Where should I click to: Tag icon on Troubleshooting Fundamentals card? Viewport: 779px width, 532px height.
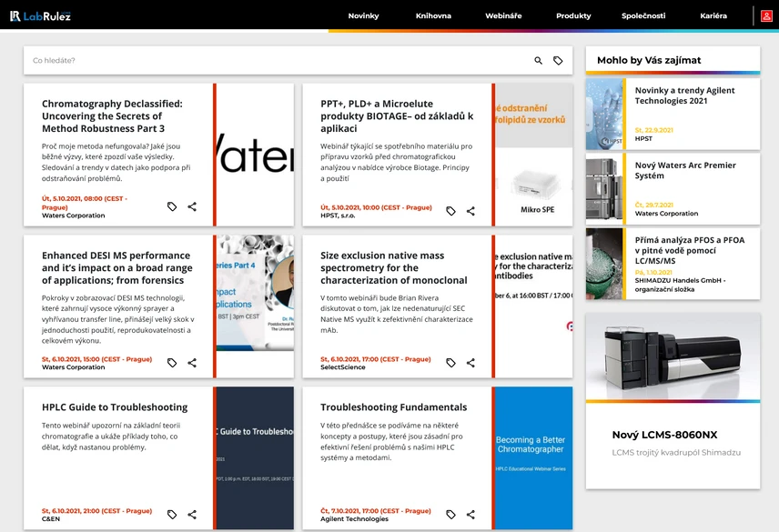[x=450, y=515]
